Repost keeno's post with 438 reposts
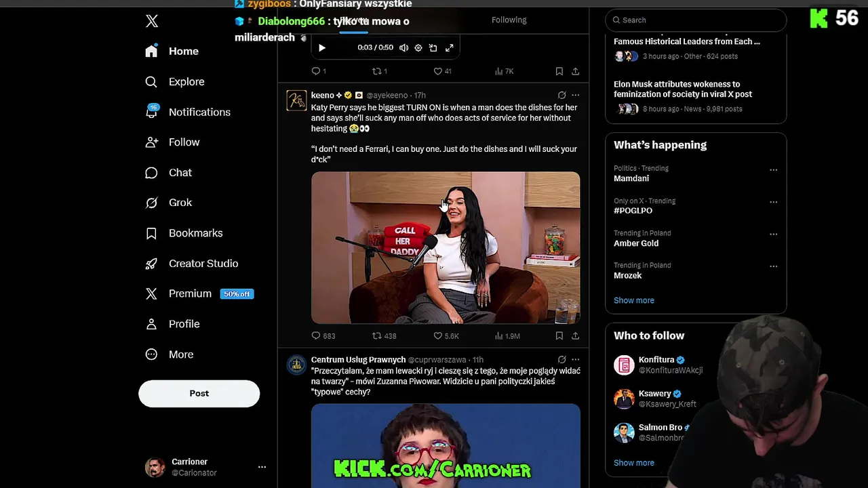Image resolution: width=868 pixels, height=488 pixels. (x=384, y=336)
